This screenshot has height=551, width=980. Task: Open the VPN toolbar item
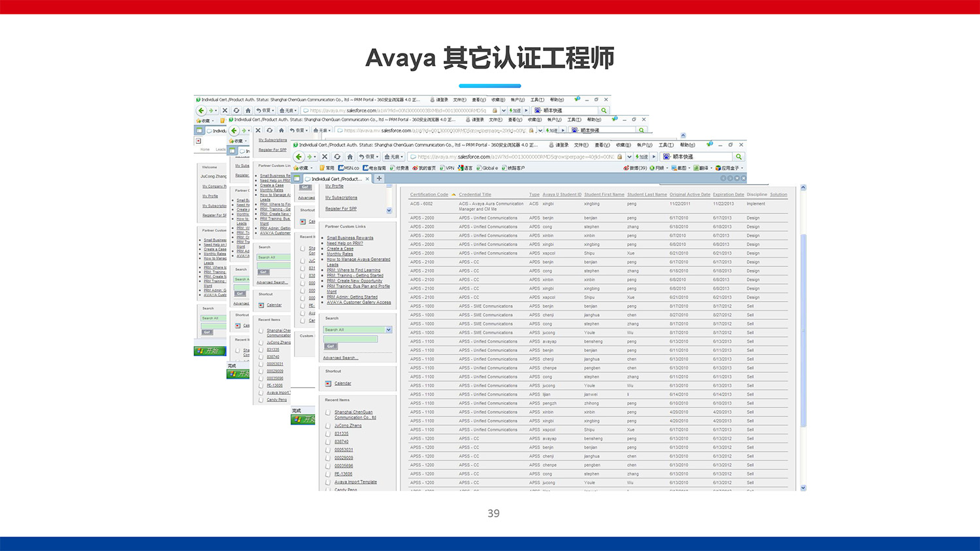[x=449, y=168]
